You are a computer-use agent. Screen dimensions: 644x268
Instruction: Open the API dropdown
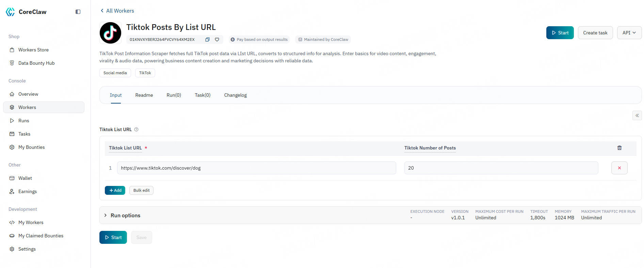629,33
